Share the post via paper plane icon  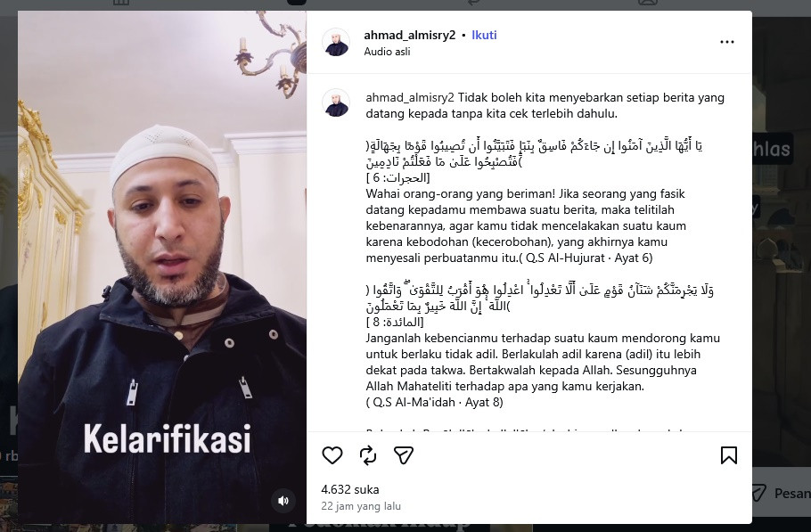point(404,455)
